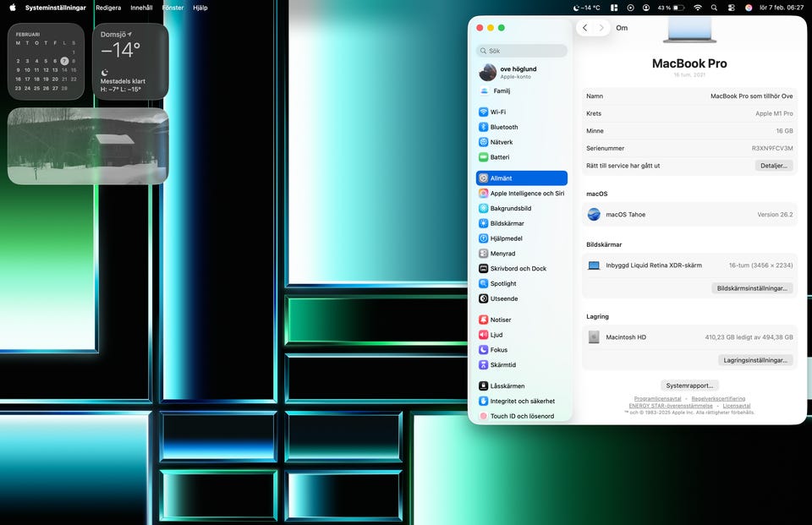Select Bakgrundsbild in sidebar
812x525 pixels.
tap(510, 208)
